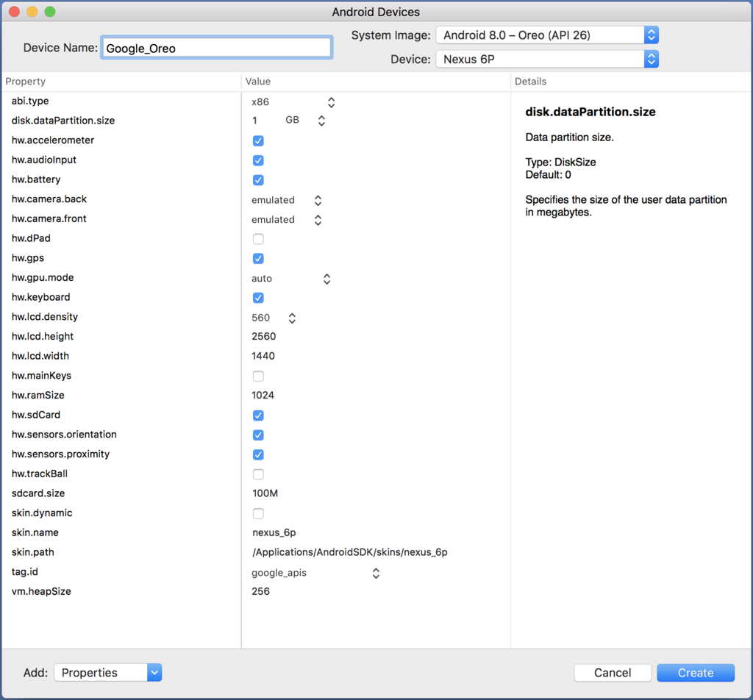Toggle the hw.sensors.orientation checkbox
The width and height of the screenshot is (753, 700).
(258, 435)
